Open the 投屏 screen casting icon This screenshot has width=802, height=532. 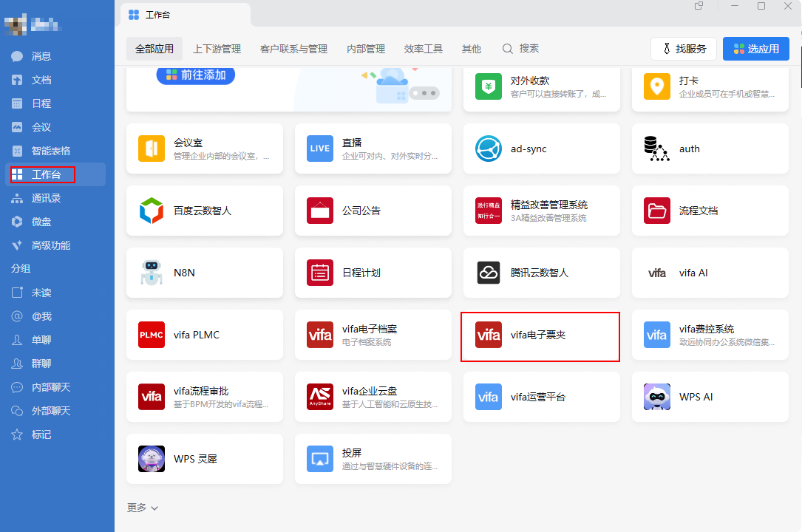point(320,459)
